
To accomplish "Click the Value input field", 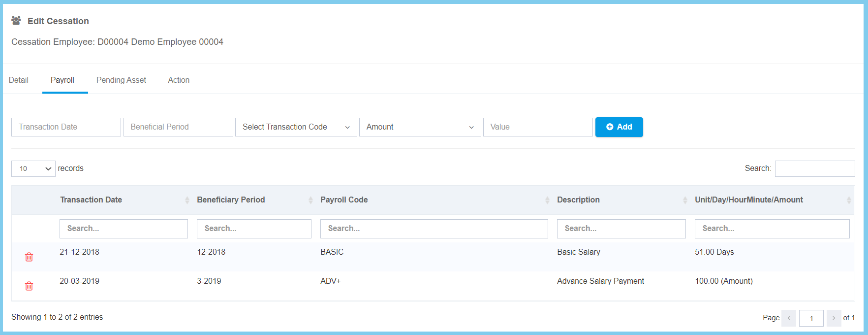I will [x=538, y=127].
